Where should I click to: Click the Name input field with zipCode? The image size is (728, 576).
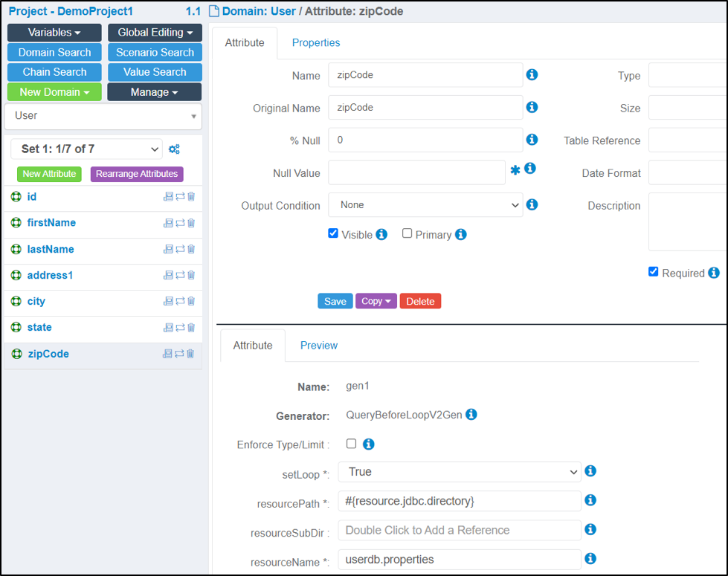click(425, 75)
